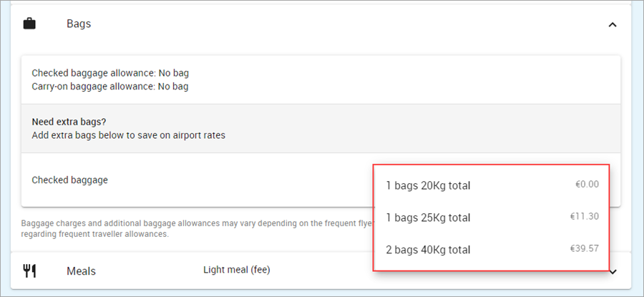The height and width of the screenshot is (297, 644).
Task: Click the €0.00 price entry
Action: point(587,185)
